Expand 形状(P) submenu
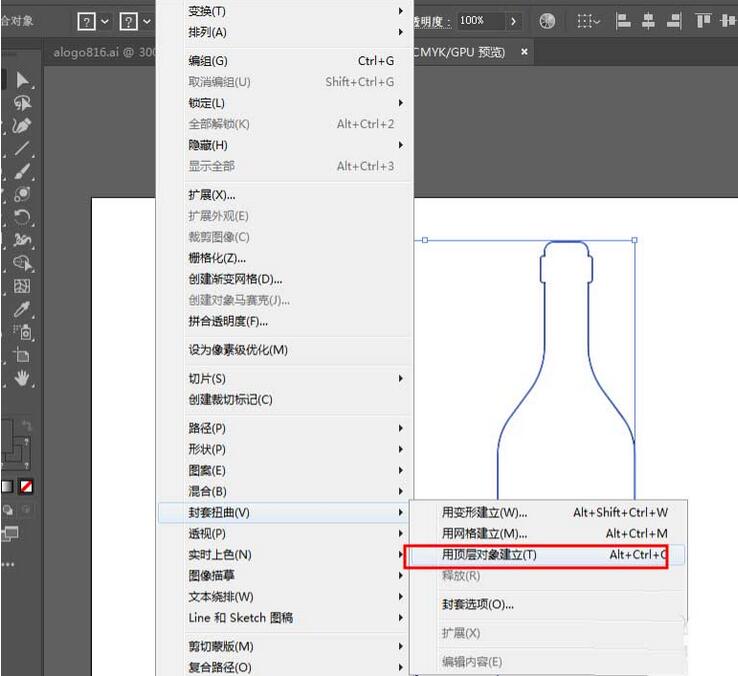738x676 pixels. coord(285,450)
